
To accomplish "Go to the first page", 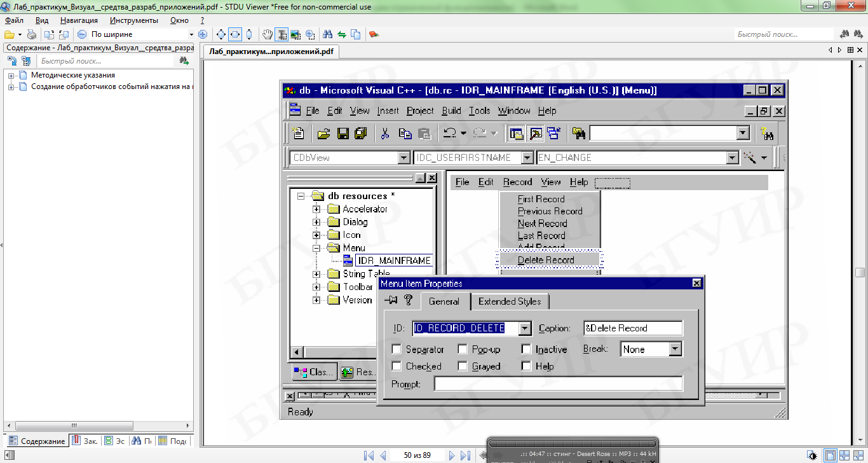I will pyautogui.click(x=369, y=455).
